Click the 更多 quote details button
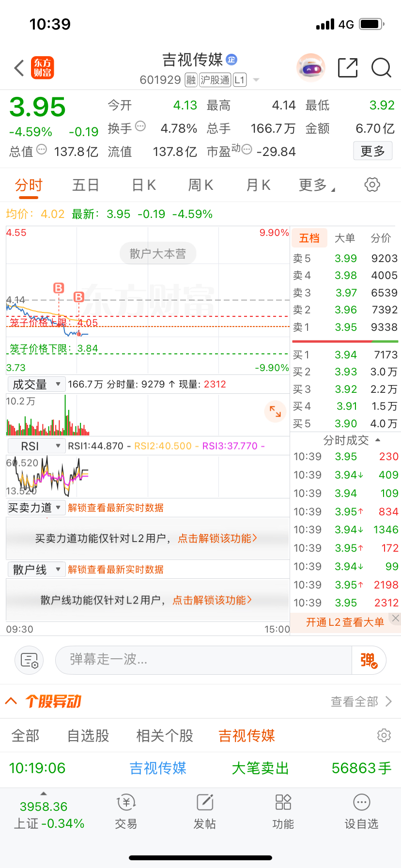 (373, 151)
